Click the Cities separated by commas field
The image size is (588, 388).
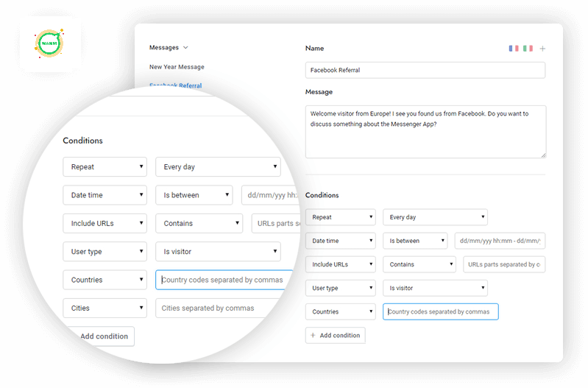221,308
